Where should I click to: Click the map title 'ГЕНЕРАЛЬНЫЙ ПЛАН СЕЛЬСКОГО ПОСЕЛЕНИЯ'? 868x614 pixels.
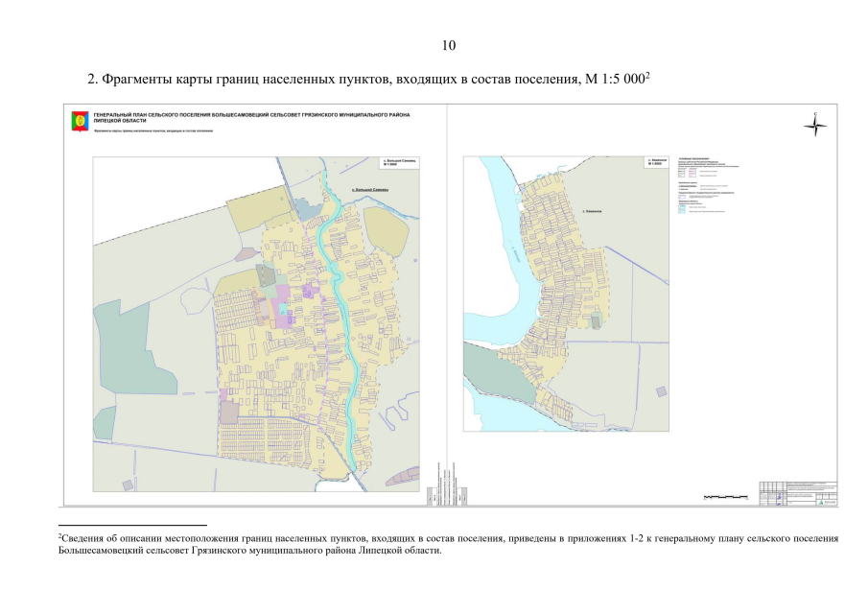click(249, 114)
